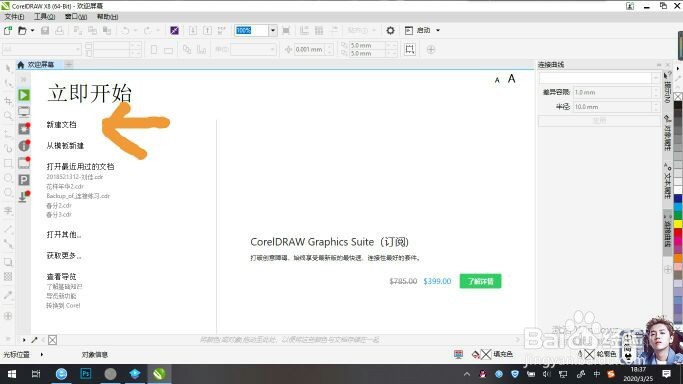Screen dimensions: 683x384
Task: Click the Task View icon in taskbar
Action: 36,374
